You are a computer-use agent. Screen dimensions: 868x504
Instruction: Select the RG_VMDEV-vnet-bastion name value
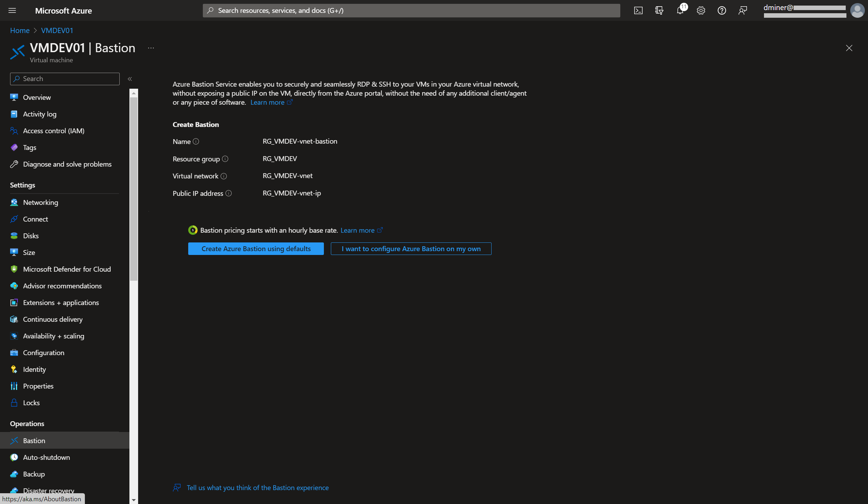300,141
